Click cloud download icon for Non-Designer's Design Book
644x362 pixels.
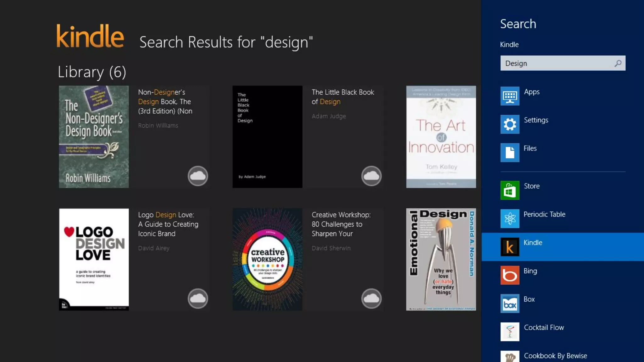point(198,176)
